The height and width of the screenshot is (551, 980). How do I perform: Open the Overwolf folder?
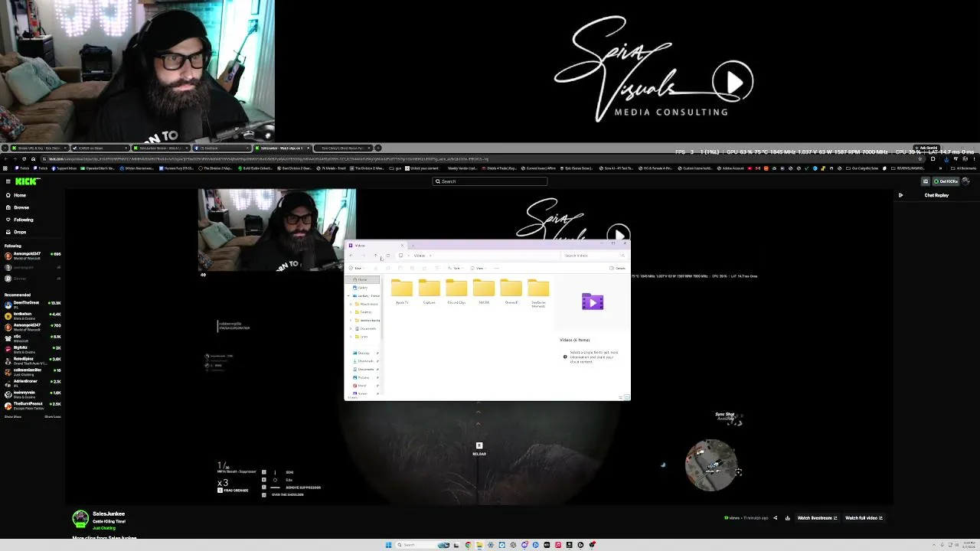click(x=511, y=292)
